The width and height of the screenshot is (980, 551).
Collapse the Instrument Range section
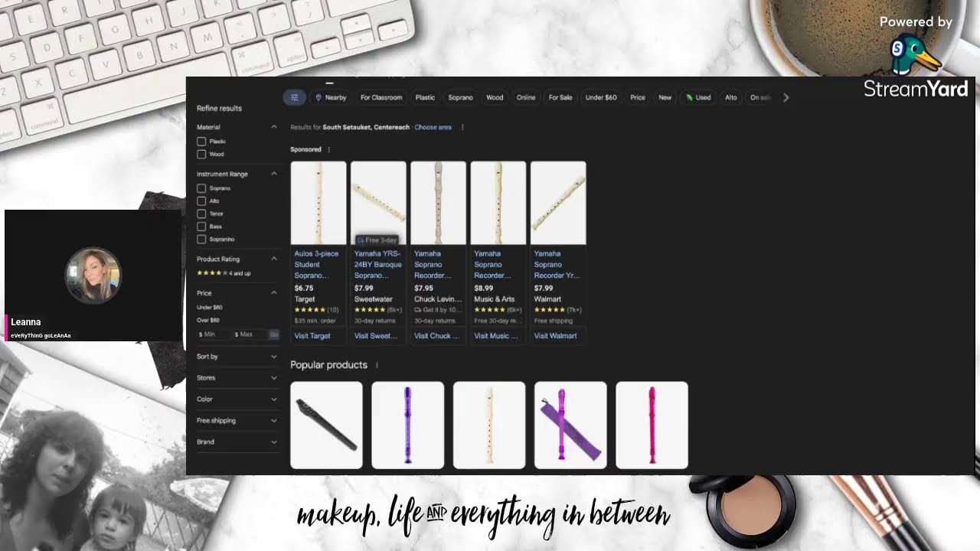(x=273, y=174)
